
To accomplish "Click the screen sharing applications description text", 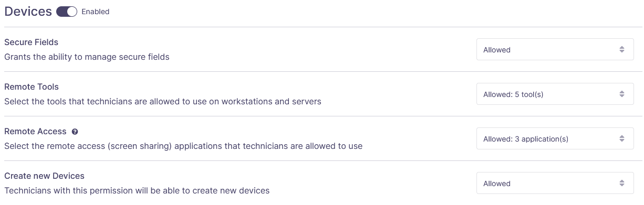I will [x=183, y=146].
